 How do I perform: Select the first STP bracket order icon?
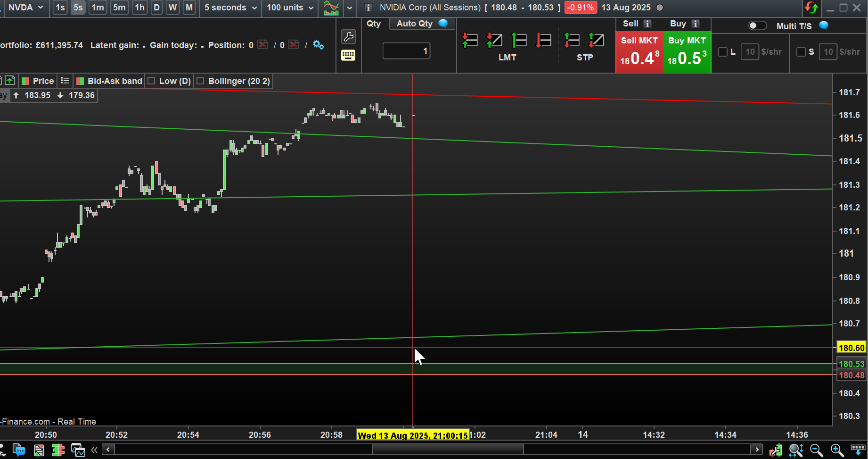pyautogui.click(x=572, y=40)
